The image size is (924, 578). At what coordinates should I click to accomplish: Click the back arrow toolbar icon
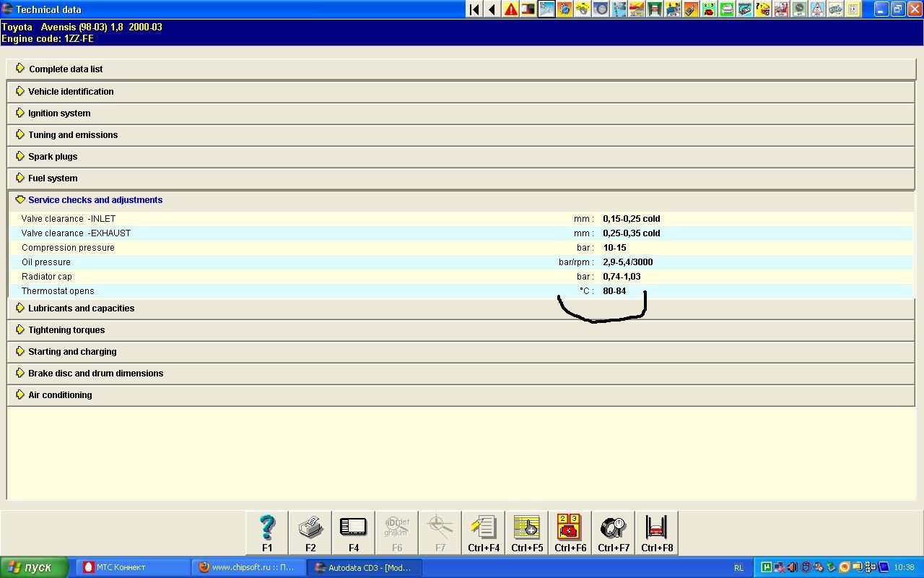[492, 9]
